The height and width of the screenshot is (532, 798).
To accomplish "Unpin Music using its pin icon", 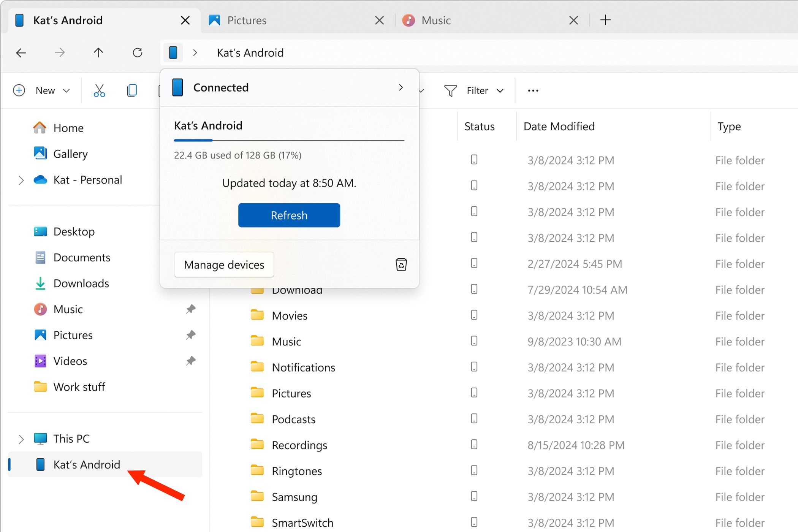I will click(191, 309).
